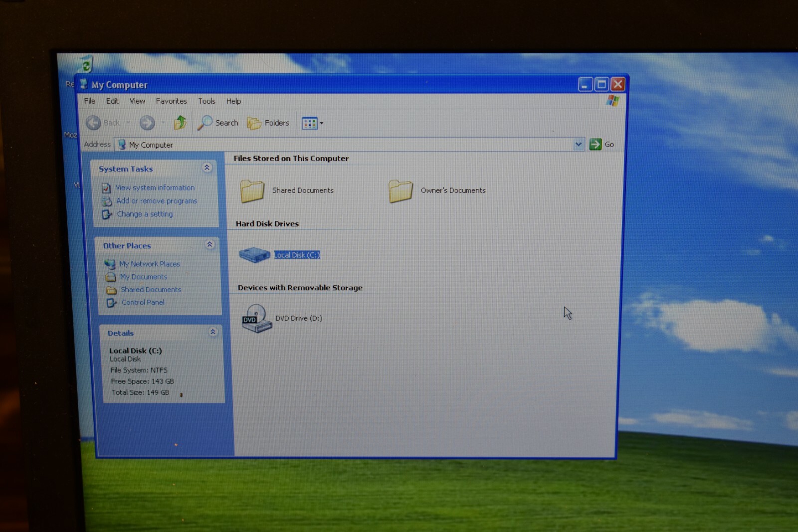Click the Free Space: 143 GB text
This screenshot has width=798, height=532.
[x=142, y=381]
